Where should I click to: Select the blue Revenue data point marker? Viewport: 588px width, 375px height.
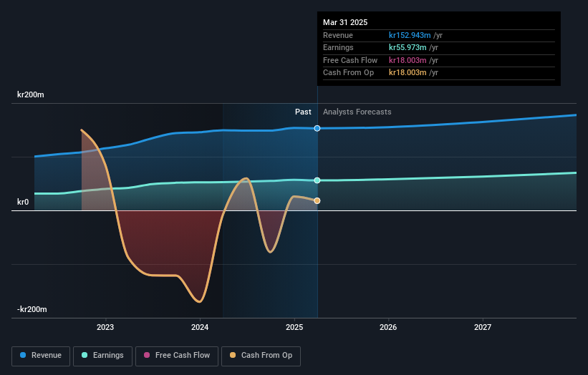317,129
